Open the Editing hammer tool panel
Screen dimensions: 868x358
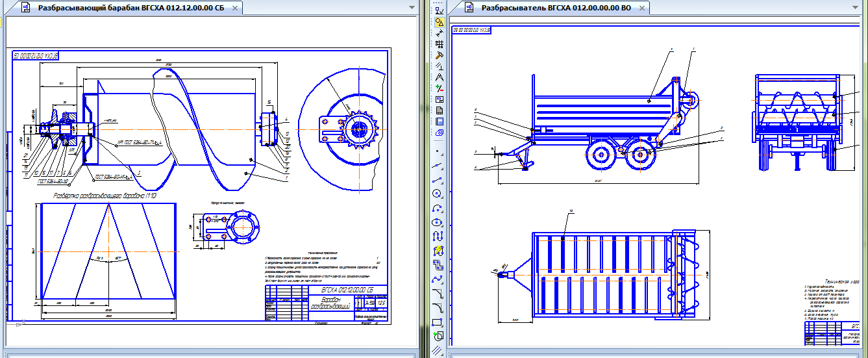click(x=440, y=55)
